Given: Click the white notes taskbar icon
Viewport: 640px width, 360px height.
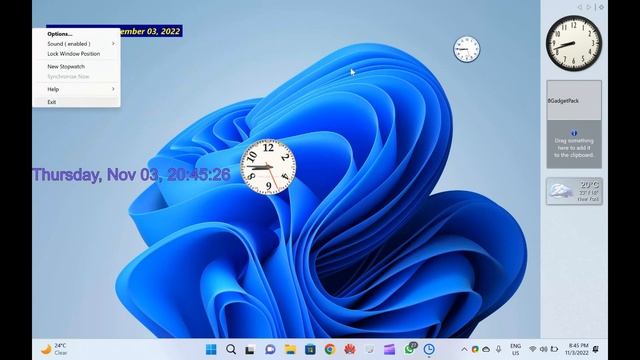Looking at the screenshot, I should tap(370, 349).
